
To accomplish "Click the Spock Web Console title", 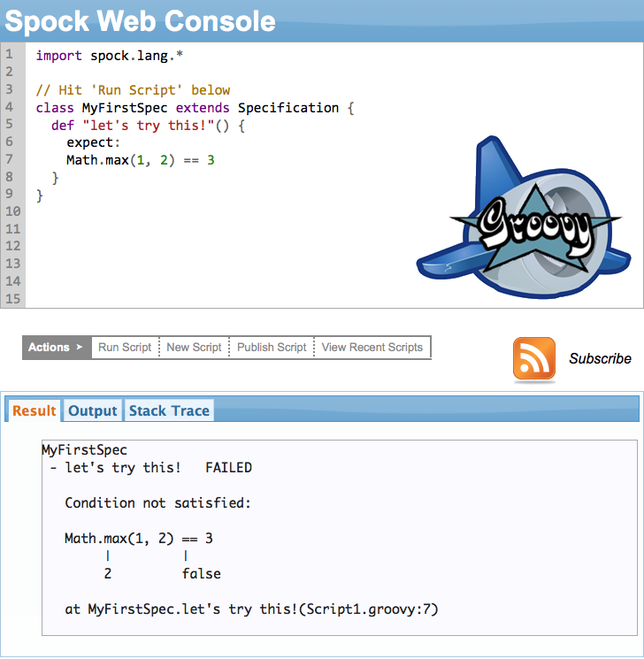I will pyautogui.click(x=140, y=21).
